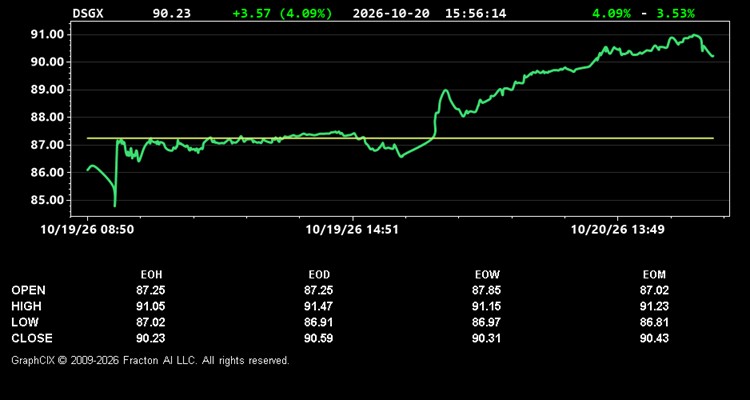The height and width of the screenshot is (400, 750).
Task: Select the HIGH row label
Action: click(x=26, y=306)
